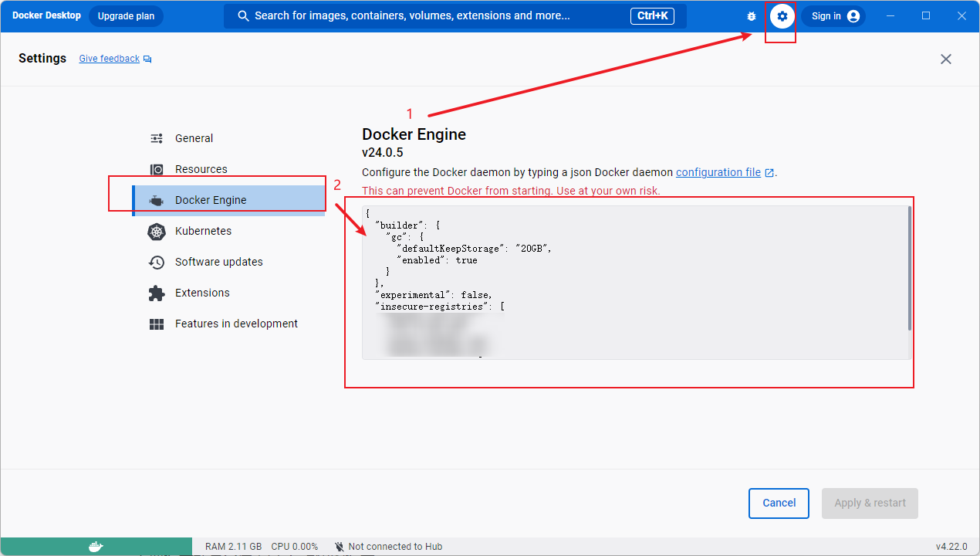Click the external link icon beside configuration file
This screenshot has width=980, height=556.
[769, 173]
